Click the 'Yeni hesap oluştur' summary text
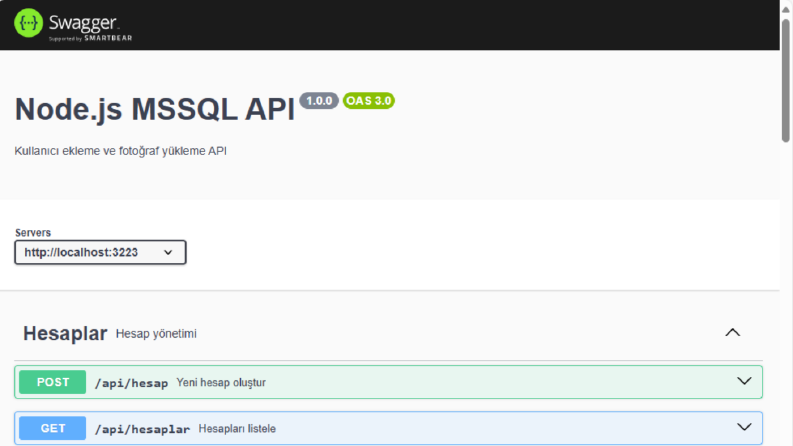The height and width of the screenshot is (446, 793). [x=221, y=383]
